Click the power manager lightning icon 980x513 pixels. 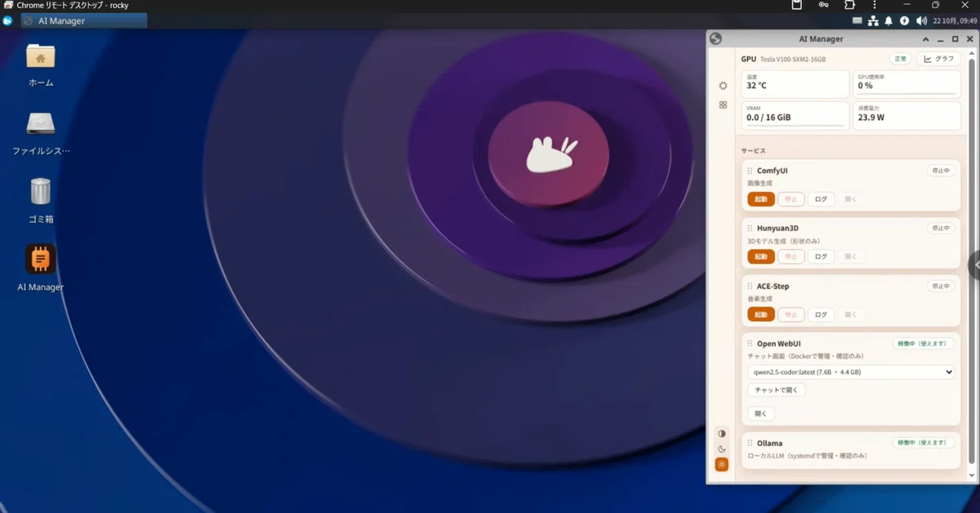click(905, 20)
